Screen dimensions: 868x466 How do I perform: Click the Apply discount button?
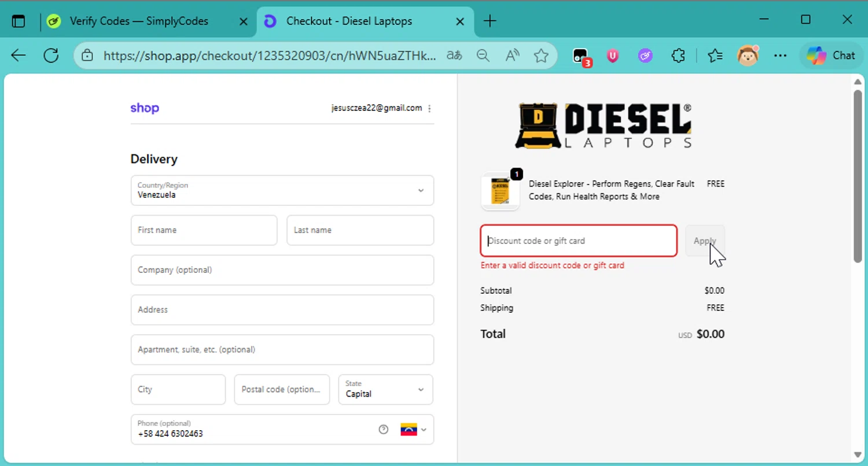tap(705, 241)
